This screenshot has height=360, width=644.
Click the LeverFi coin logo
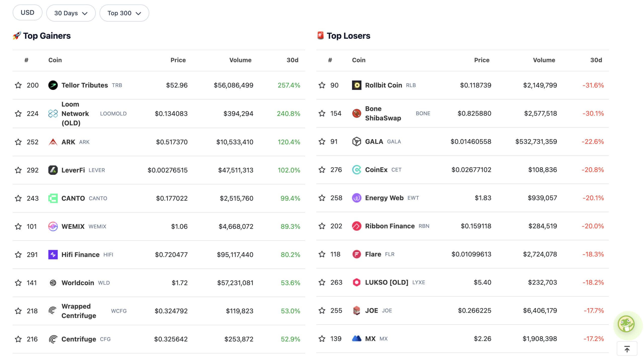click(x=53, y=170)
